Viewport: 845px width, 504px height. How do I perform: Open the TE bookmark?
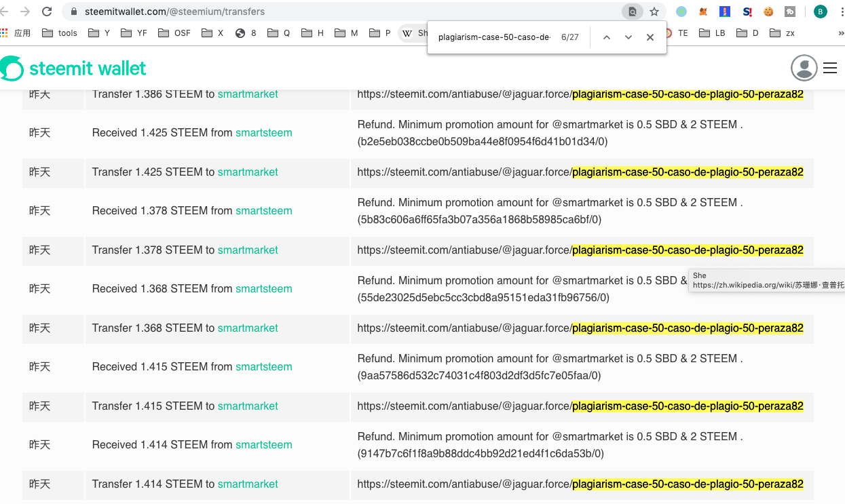677,33
